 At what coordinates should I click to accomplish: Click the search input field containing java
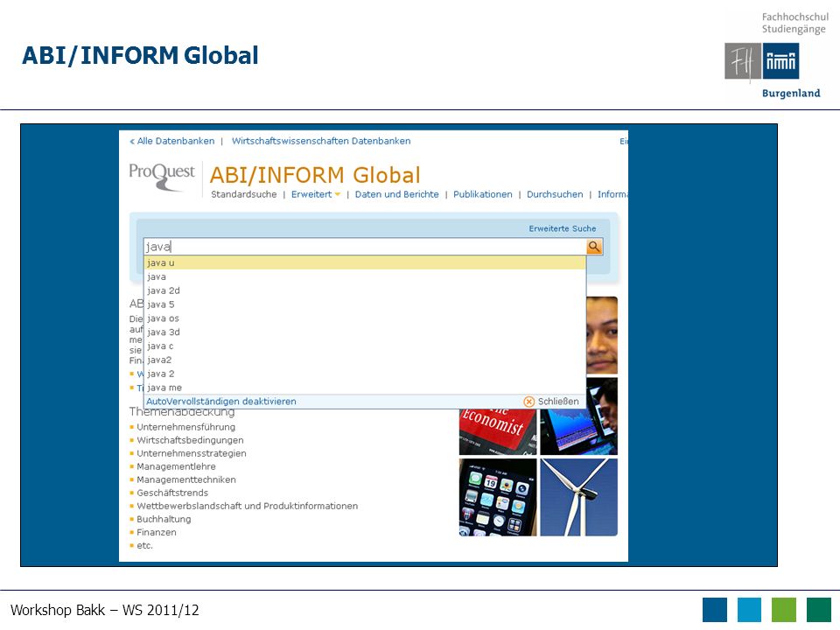pyautogui.click(x=366, y=247)
